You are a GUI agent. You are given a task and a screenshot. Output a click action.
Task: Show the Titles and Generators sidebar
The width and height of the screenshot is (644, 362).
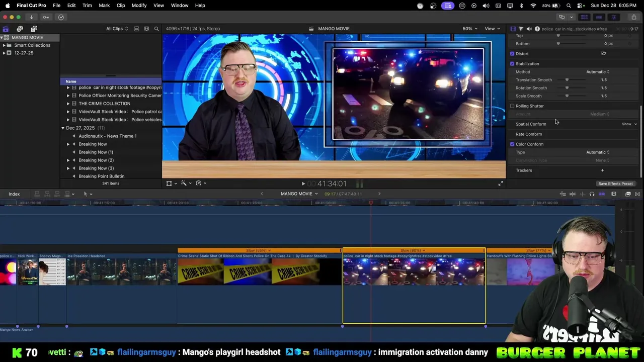tap(34, 29)
